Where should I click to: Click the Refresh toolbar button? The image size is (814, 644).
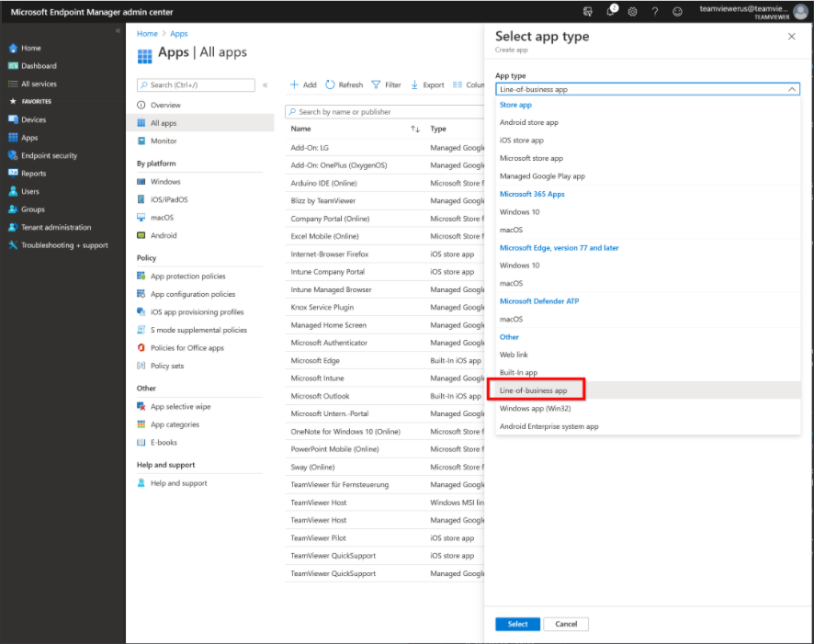point(345,85)
